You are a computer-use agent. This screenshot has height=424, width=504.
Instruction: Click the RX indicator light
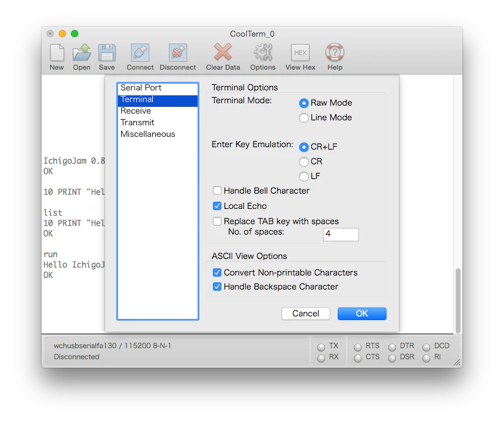(x=321, y=358)
